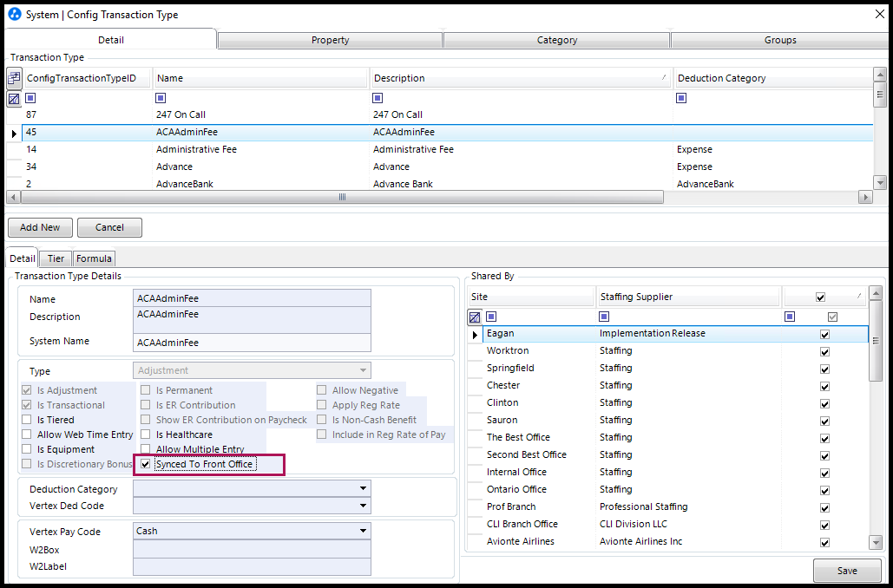
Task: Toggle the header select-all checkbox in Shared By
Action: click(821, 297)
